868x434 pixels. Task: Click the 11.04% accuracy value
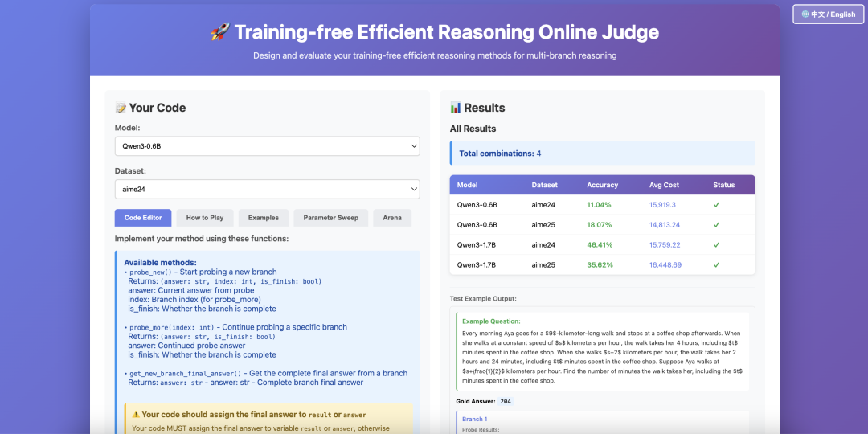(x=599, y=205)
